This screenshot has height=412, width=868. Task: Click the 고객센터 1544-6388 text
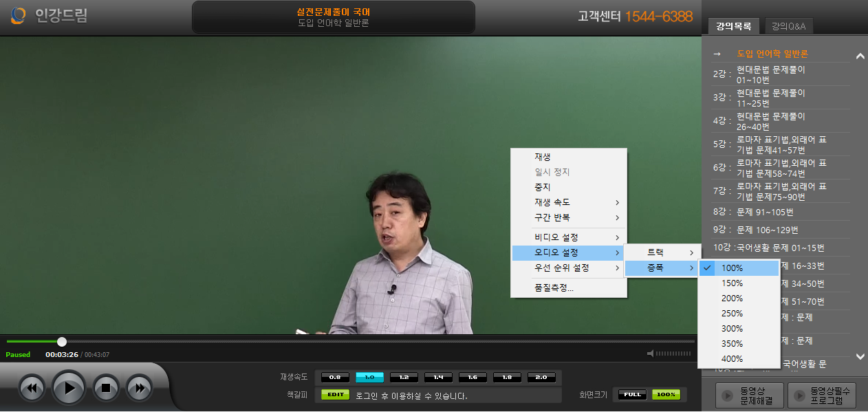coord(635,17)
